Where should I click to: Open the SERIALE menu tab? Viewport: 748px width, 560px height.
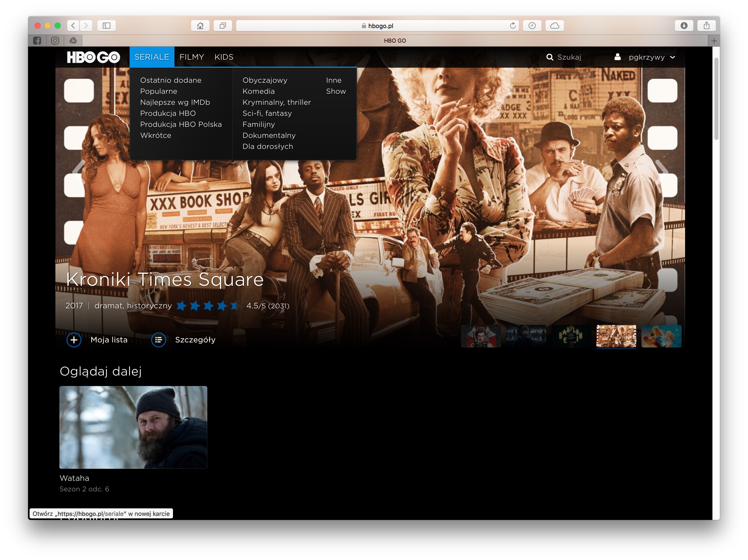pyautogui.click(x=152, y=57)
